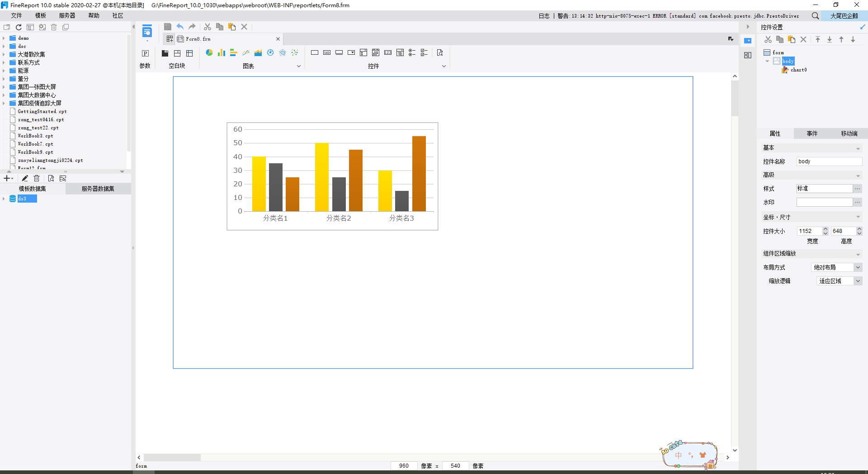
Task: Click the widget height input field
Action: 843,231
